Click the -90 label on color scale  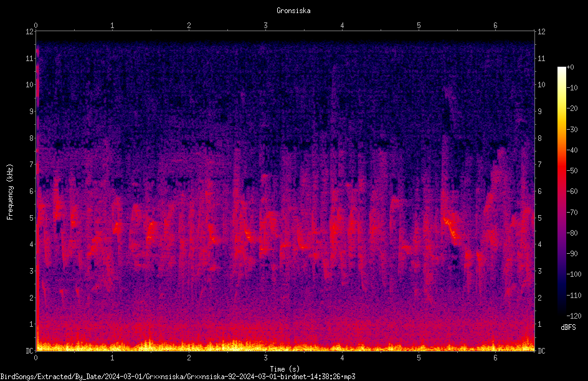point(572,254)
